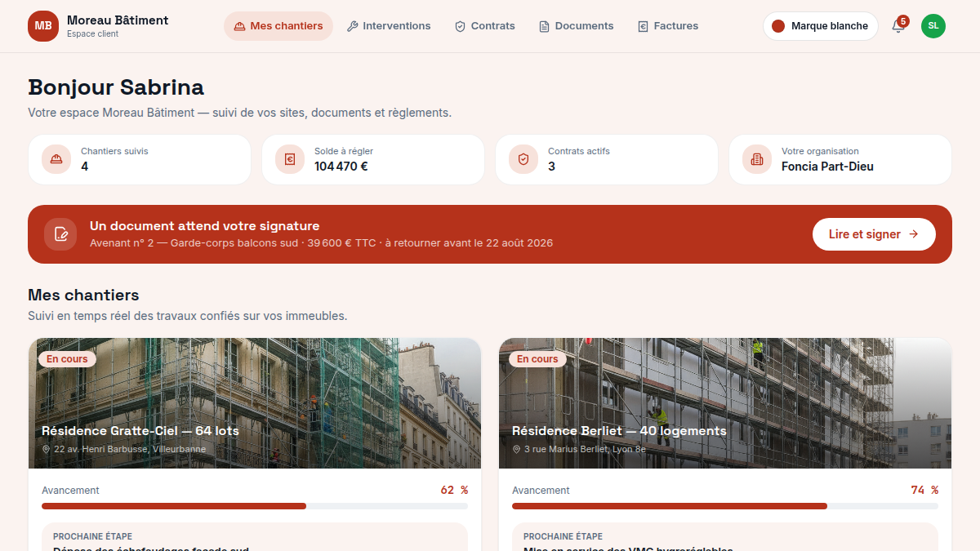
Task: Click the 62 % label on Gratte-Ciel card
Action: (454, 491)
